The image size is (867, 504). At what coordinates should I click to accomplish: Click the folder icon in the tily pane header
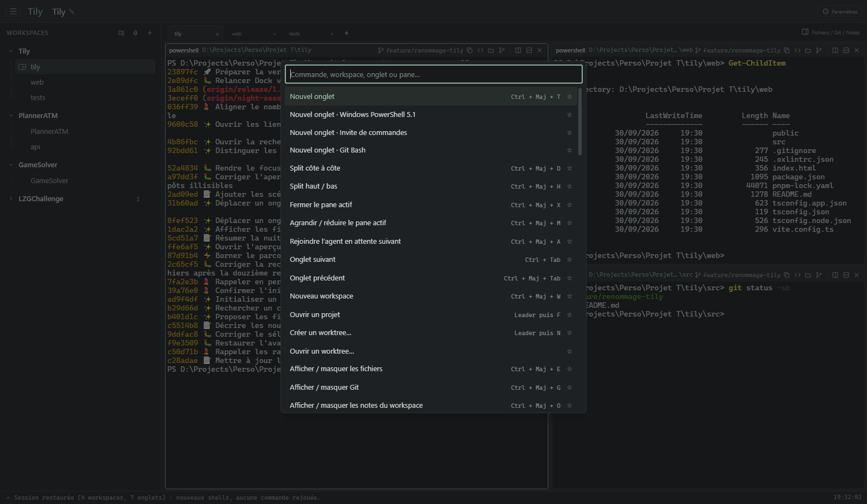491,50
